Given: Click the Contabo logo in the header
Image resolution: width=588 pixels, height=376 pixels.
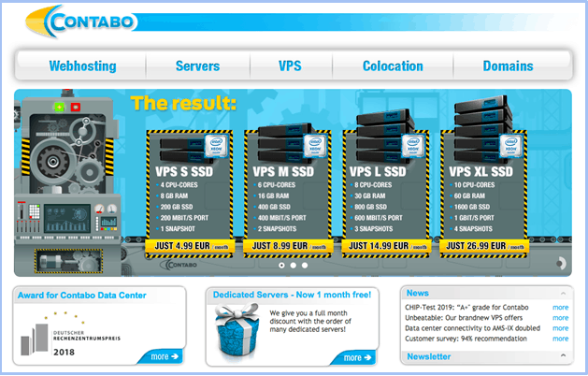Looking at the screenshot, I should pyautogui.click(x=80, y=22).
